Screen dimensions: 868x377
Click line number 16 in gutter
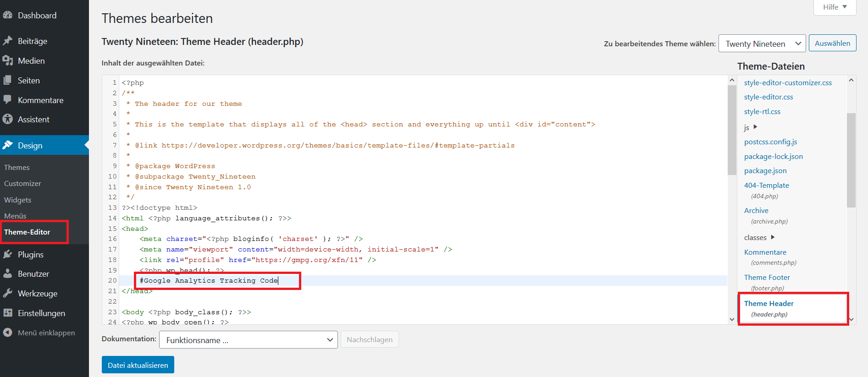click(x=112, y=239)
